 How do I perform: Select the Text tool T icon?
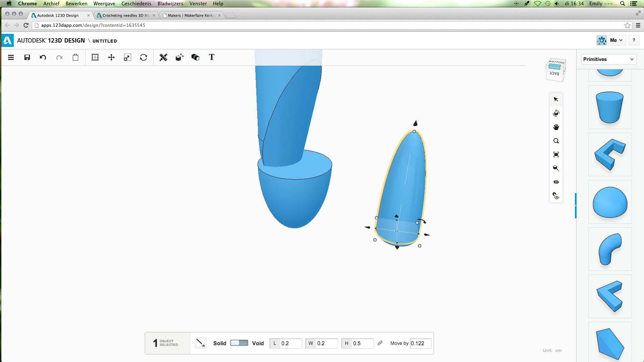212,57
